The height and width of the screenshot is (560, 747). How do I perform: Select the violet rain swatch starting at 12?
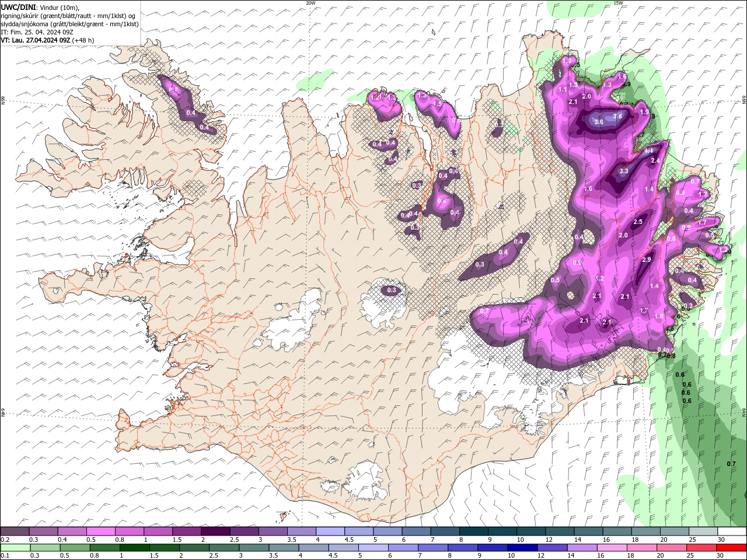click(x=553, y=548)
